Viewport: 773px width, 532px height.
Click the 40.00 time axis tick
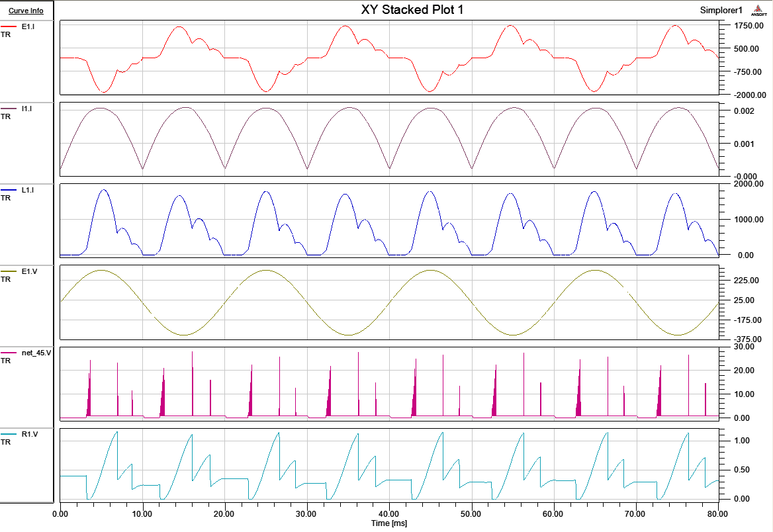point(388,513)
